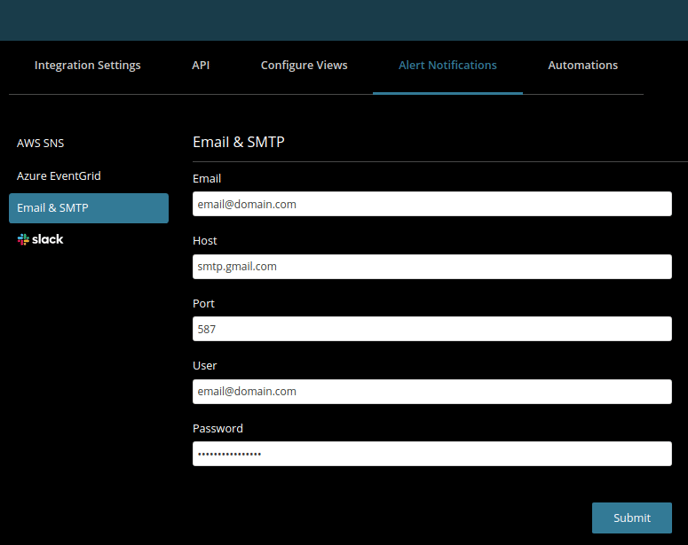Focus the Password field
Viewport: 688px width, 545px height.
(432, 454)
